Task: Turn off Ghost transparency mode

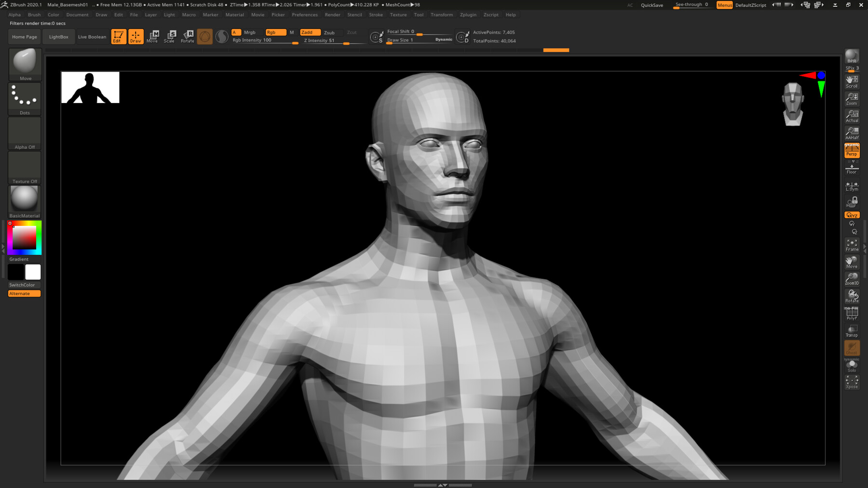Action: 852,348
